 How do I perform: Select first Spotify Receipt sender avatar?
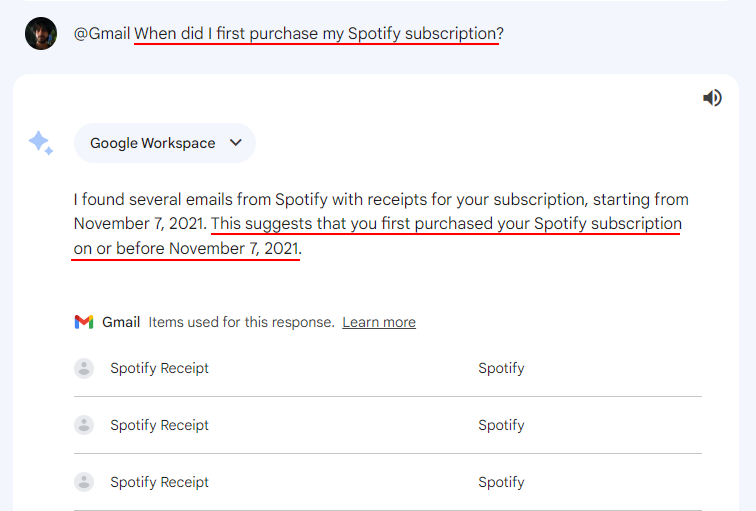coord(84,368)
